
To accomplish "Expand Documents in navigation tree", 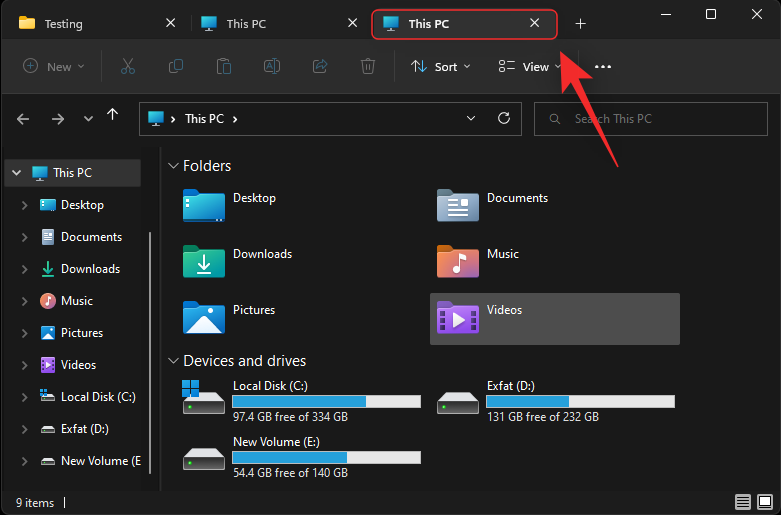I will (x=24, y=237).
